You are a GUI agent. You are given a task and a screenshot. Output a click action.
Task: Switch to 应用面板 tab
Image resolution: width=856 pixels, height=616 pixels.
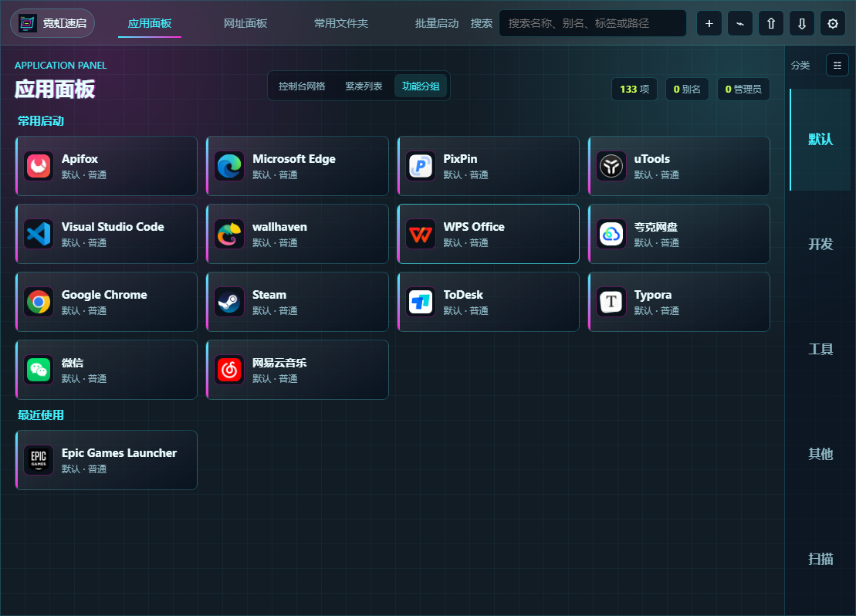[x=150, y=23]
